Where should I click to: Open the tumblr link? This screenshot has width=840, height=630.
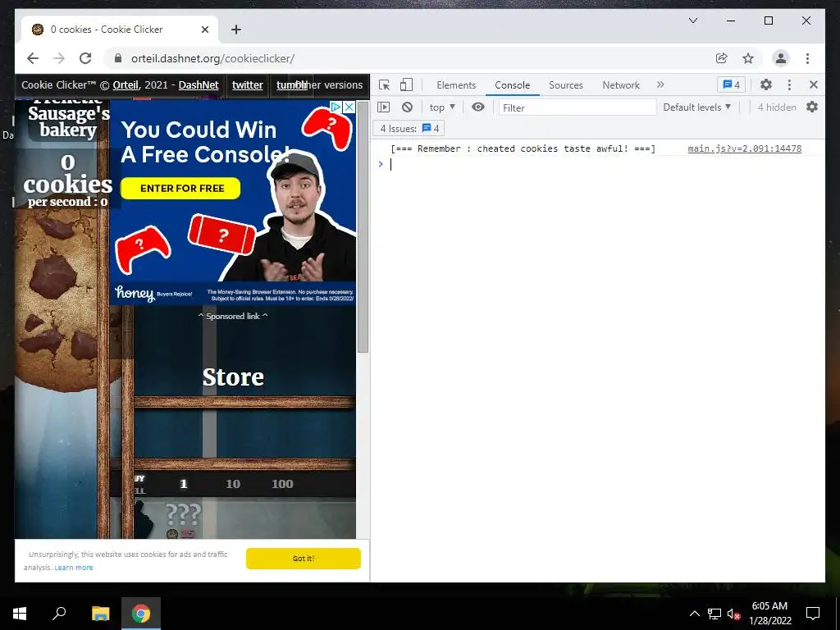click(291, 84)
